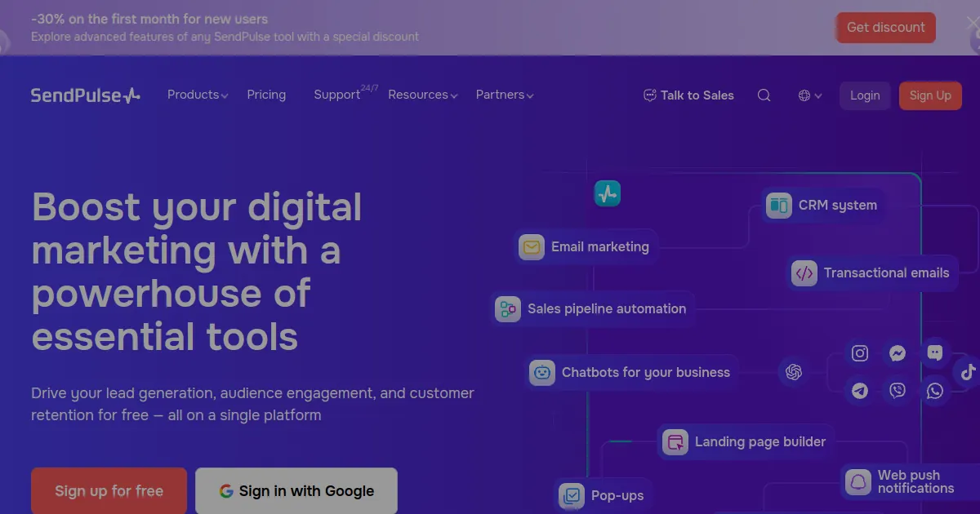Click the Sign Up button

(x=930, y=95)
